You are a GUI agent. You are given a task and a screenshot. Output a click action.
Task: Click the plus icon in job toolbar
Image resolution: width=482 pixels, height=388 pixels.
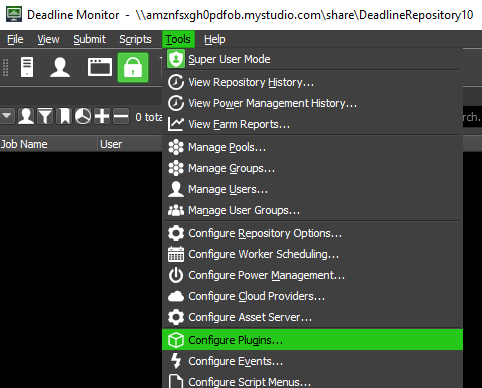(x=102, y=117)
